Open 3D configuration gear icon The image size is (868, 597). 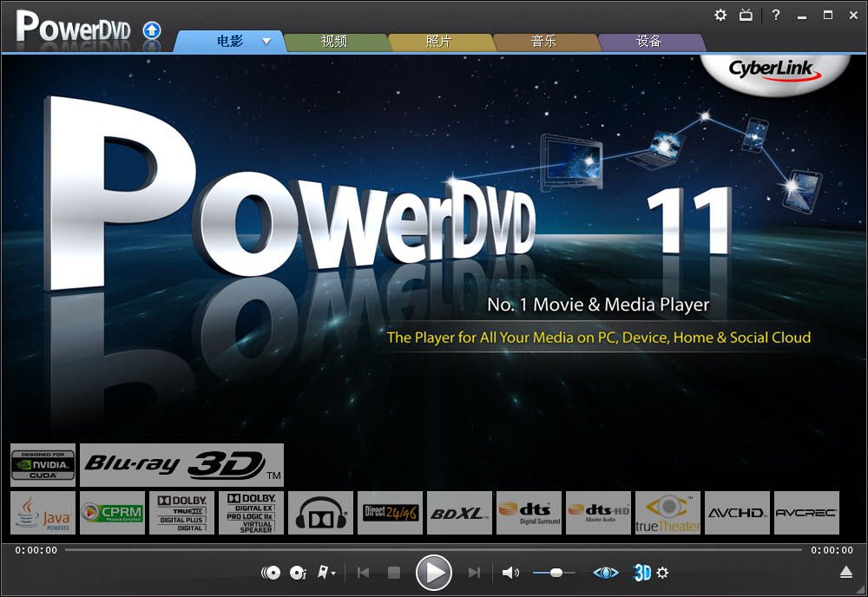pyautogui.click(x=663, y=573)
